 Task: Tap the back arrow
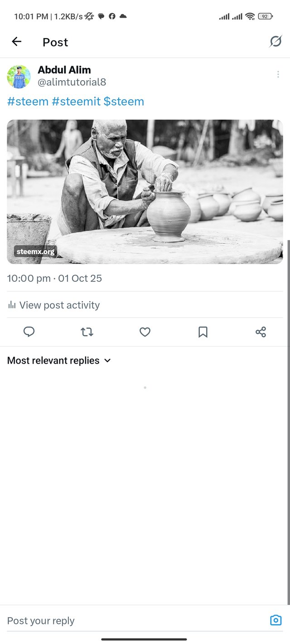pos(17,42)
